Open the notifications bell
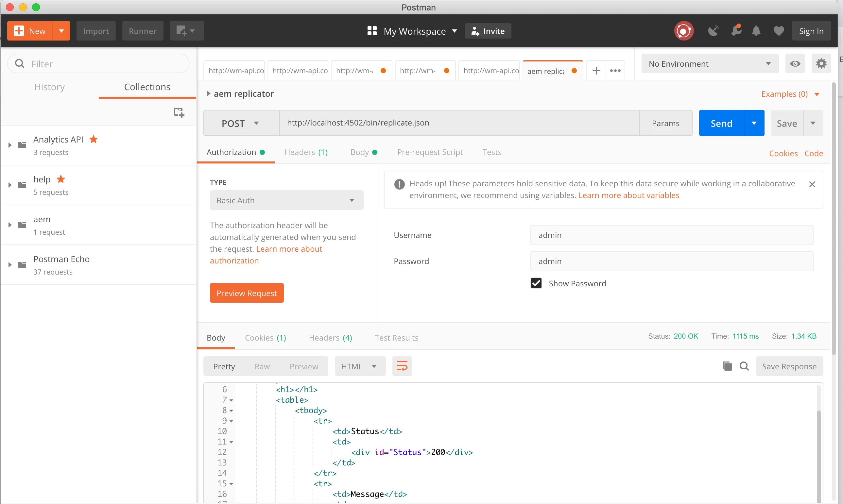 [x=756, y=31]
